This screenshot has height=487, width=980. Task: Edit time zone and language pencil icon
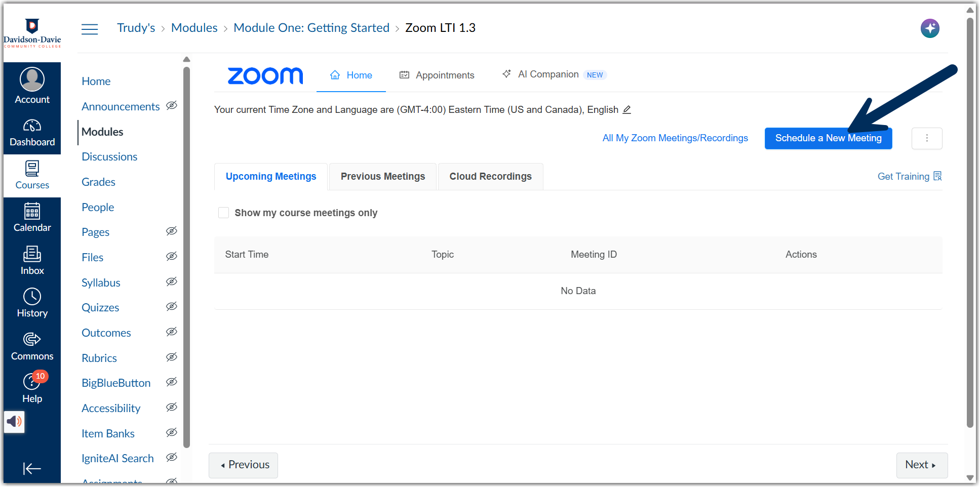(626, 109)
